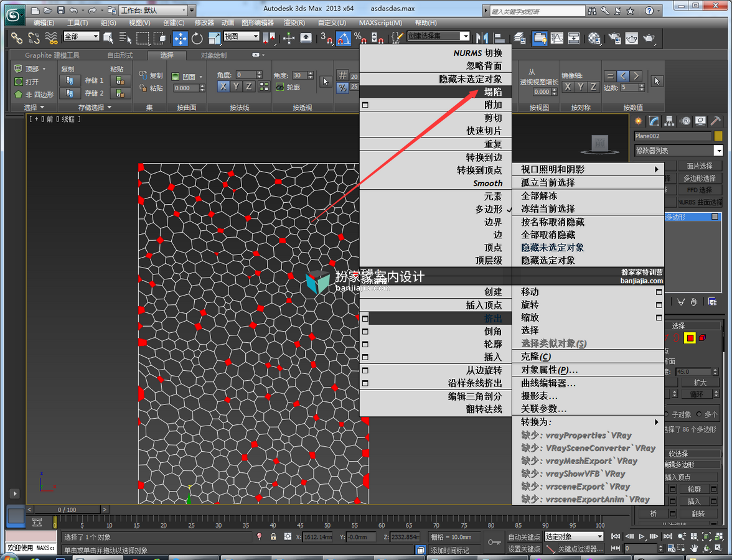The height and width of the screenshot is (560, 732).
Task: Click the Render teapot icon
Action: coord(649,39)
